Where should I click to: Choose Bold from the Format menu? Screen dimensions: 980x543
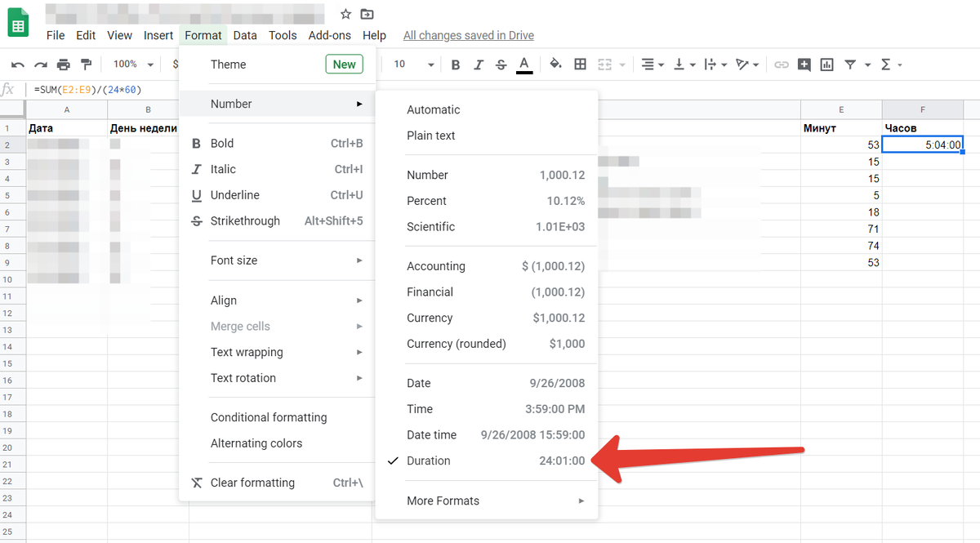point(278,143)
